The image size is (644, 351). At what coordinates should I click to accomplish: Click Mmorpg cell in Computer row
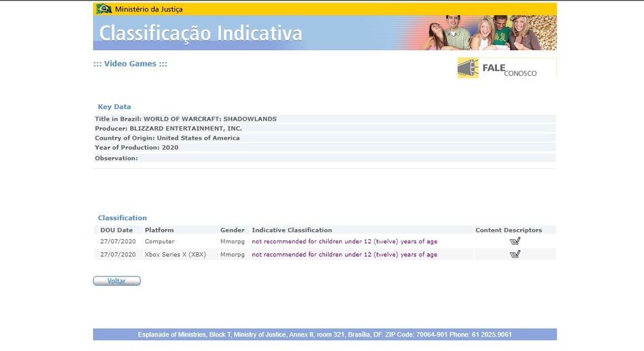coord(232,241)
